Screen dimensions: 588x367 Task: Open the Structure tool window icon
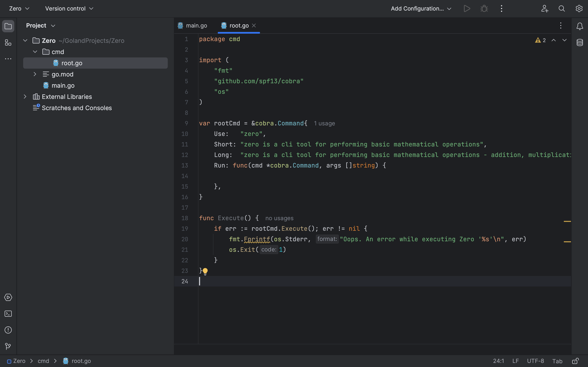(x=8, y=43)
